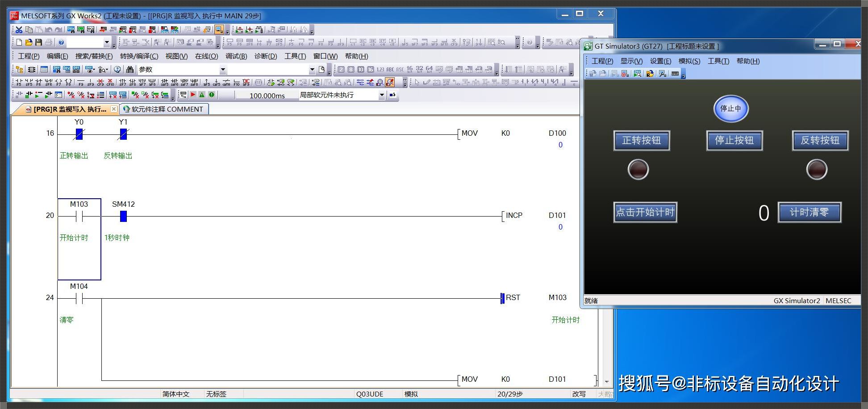Screen dimensions: 868x409
Task: Click the blue question mark help icon
Action: pos(61,42)
